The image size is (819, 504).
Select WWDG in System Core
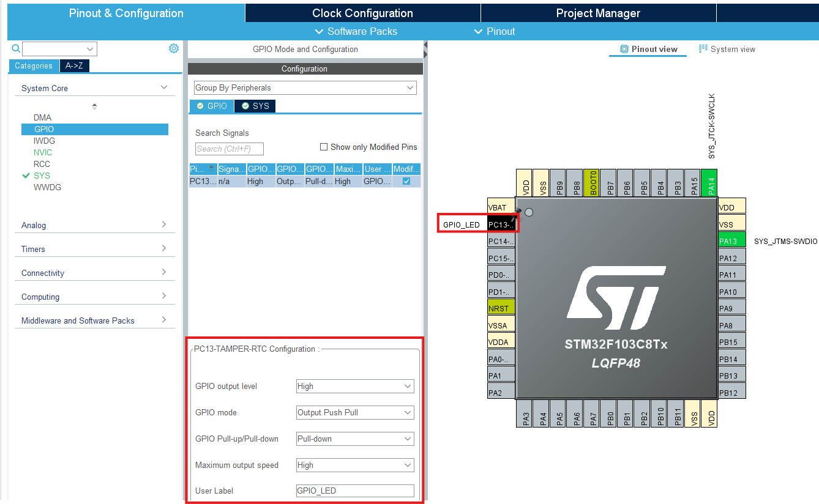[47, 187]
